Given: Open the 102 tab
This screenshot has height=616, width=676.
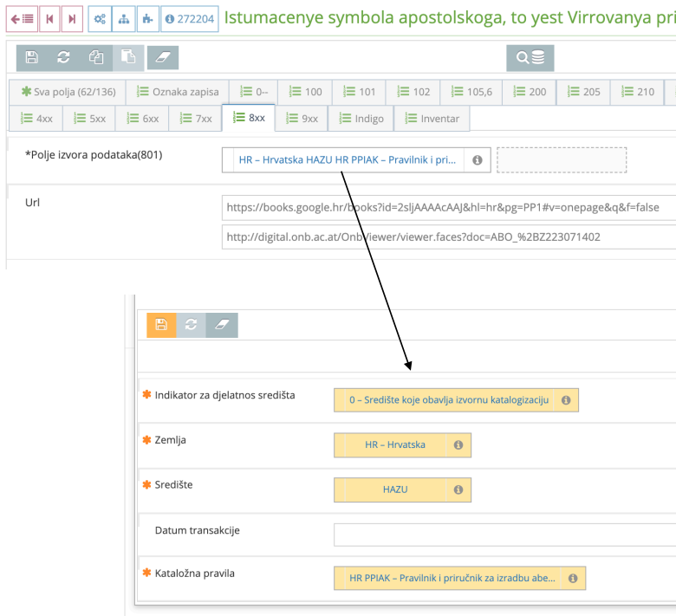Looking at the screenshot, I should [x=413, y=92].
